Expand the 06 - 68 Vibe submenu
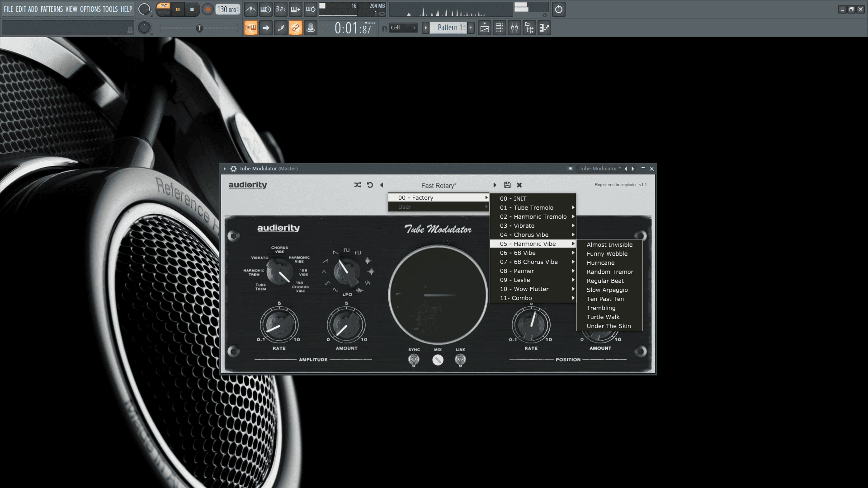868x488 pixels. [533, 253]
